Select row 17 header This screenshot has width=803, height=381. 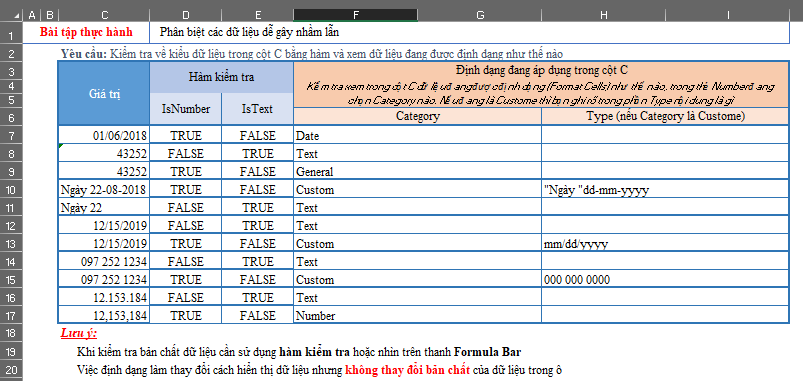(11, 315)
